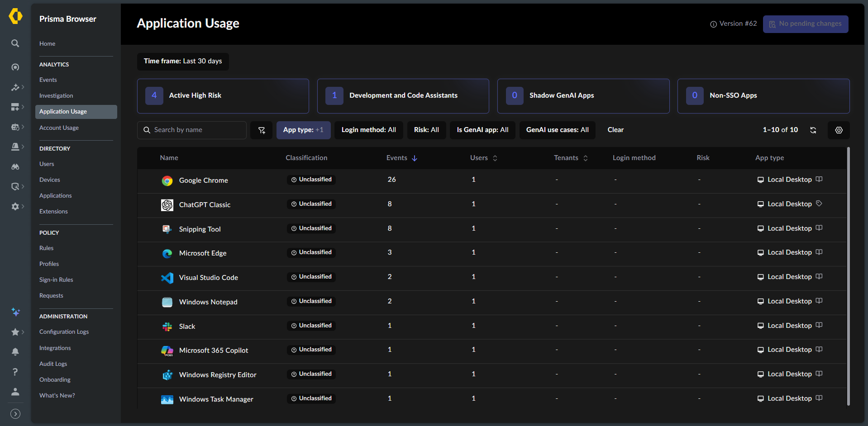Click the Visual Studio Code icon
The image size is (868, 426).
(x=167, y=278)
